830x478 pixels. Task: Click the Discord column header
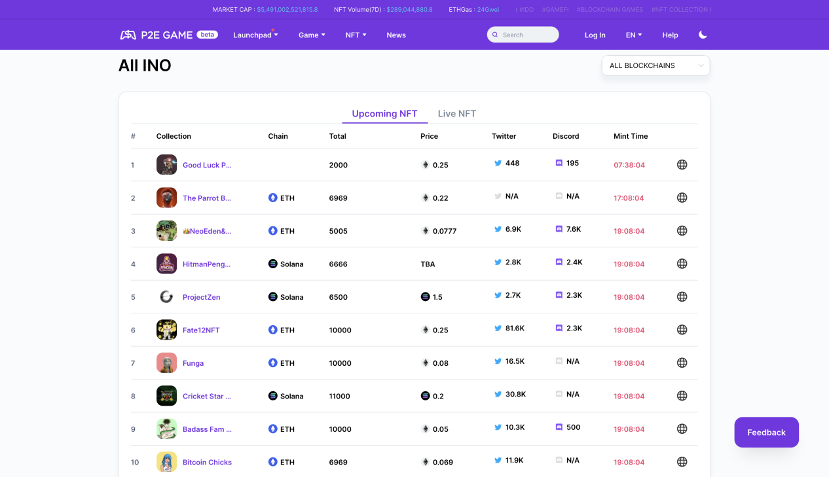[566, 136]
